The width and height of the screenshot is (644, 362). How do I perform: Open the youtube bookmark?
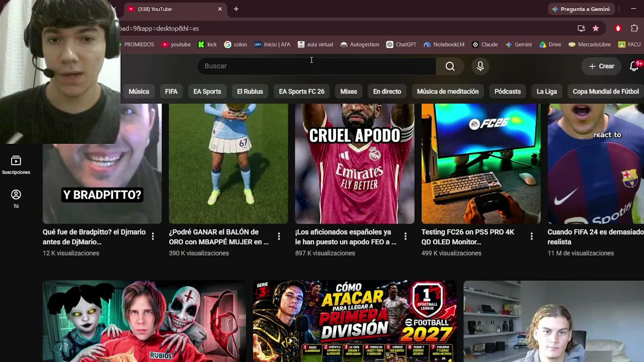[176, 44]
